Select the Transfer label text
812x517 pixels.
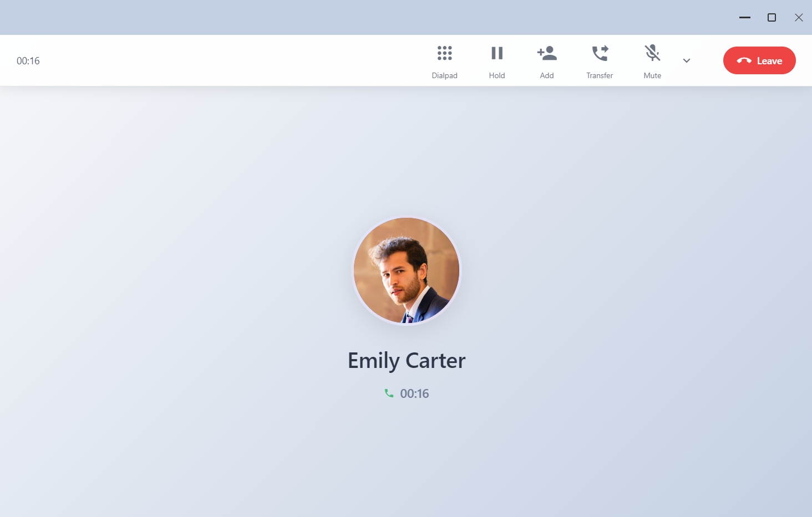tap(600, 75)
